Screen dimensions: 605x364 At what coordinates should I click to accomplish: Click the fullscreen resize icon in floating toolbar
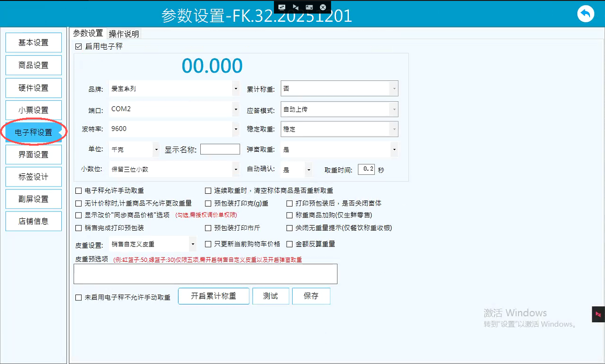tap(309, 7)
